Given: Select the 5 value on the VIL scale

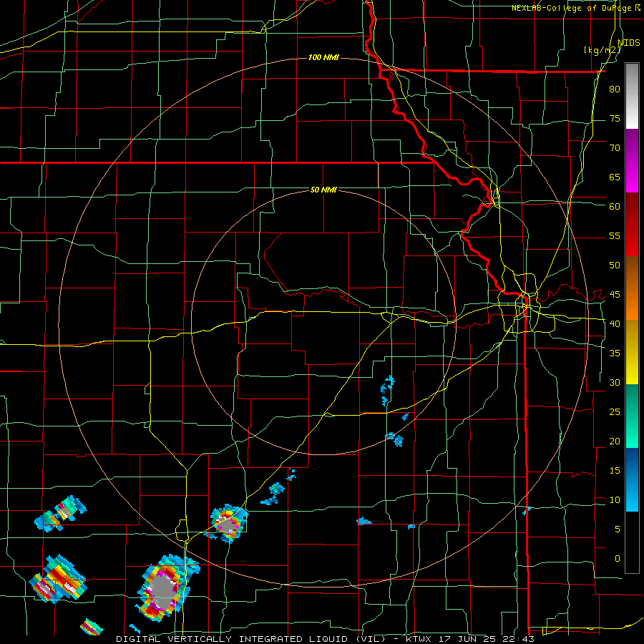Looking at the screenshot, I should coord(618,530).
